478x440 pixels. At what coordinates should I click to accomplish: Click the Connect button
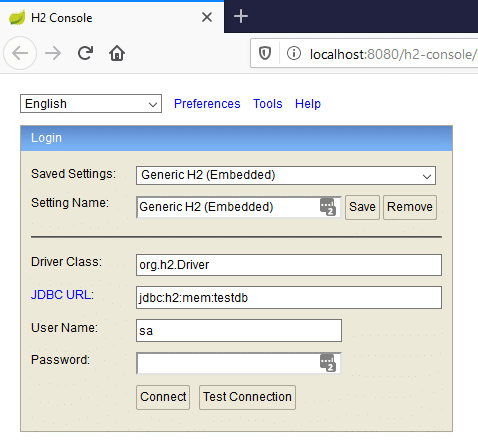(163, 397)
